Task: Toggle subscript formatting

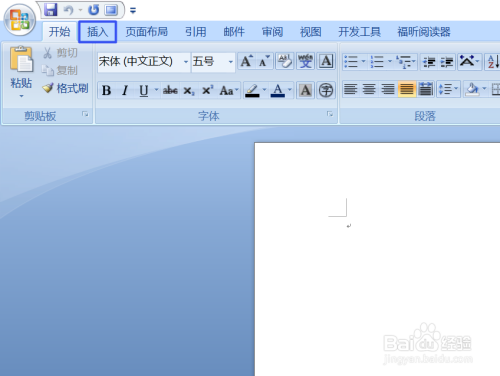Action: 189,90
